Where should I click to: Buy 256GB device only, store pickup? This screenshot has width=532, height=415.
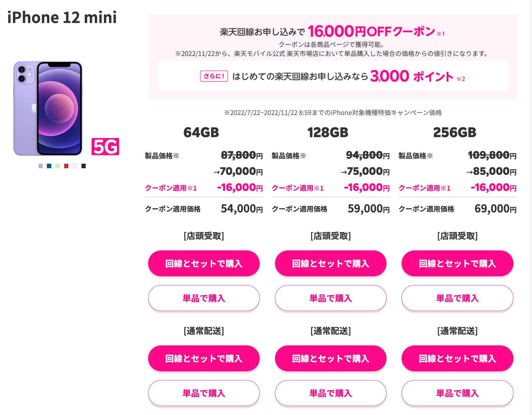click(457, 298)
